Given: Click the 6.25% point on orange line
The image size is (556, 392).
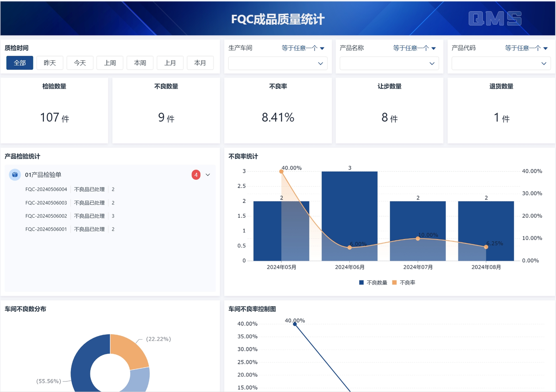Looking at the screenshot, I should pos(486,247).
